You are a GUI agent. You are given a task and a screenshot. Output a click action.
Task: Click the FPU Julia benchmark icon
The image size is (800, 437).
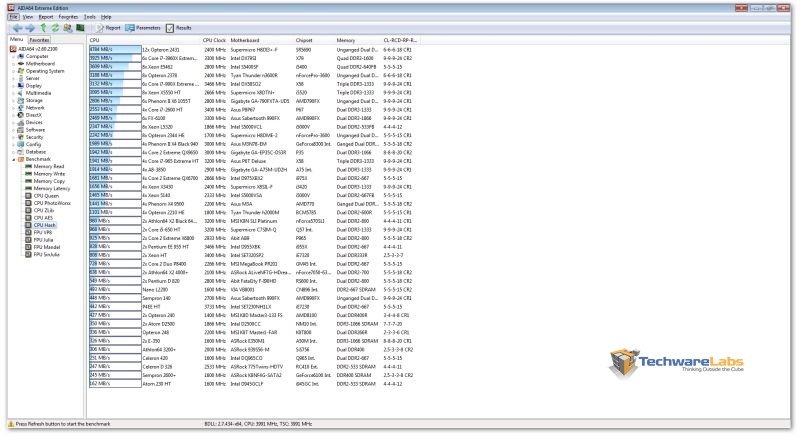click(x=29, y=240)
